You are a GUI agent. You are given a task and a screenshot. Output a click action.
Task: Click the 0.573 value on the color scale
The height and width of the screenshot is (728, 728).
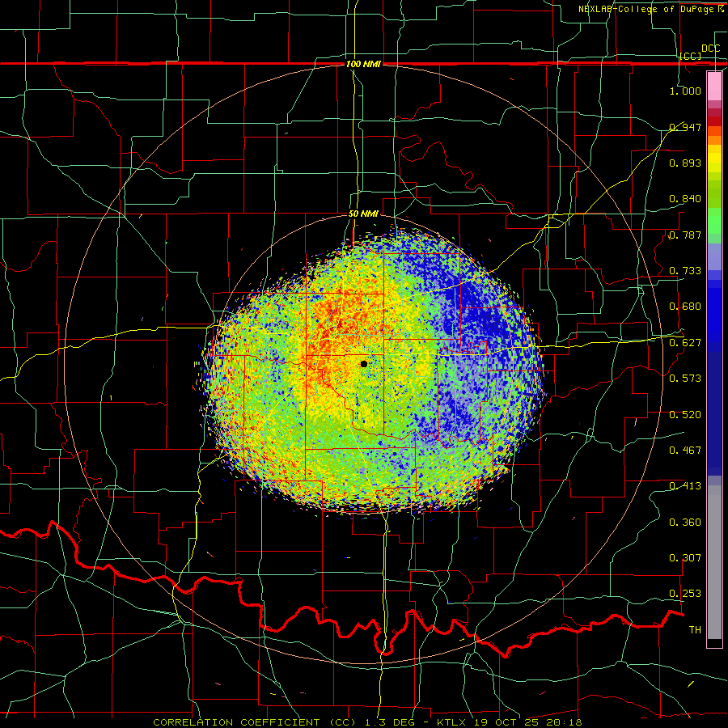click(685, 379)
